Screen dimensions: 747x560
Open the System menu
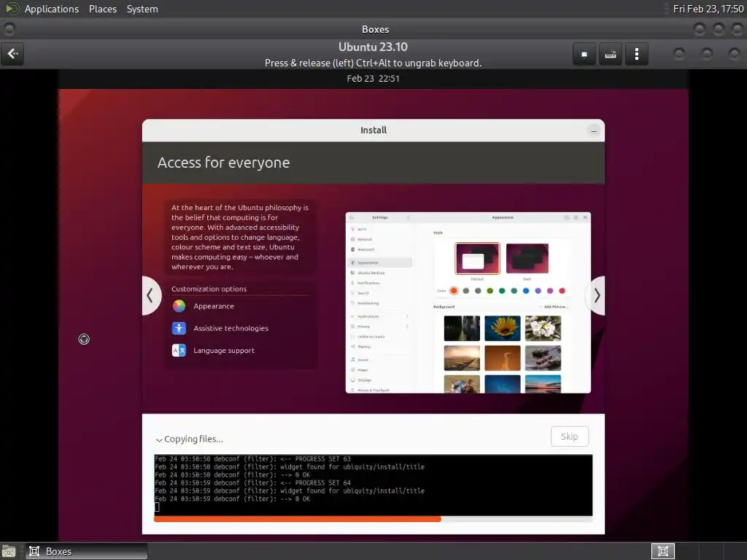pyautogui.click(x=142, y=9)
